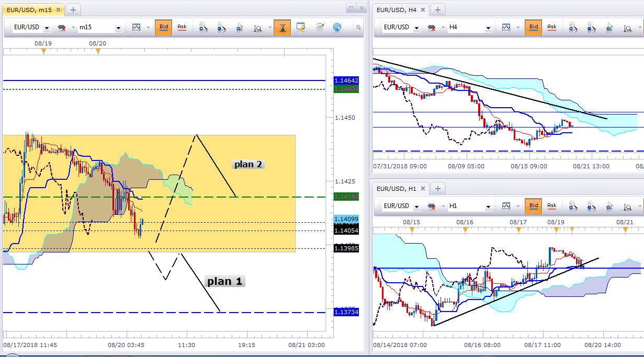Add new tab next to H1 tab
The height and width of the screenshot is (357, 644).
coord(438,189)
